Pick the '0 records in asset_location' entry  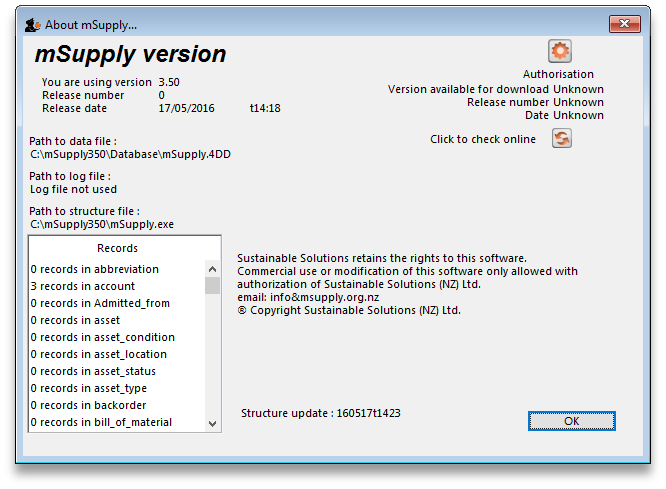[99, 354]
